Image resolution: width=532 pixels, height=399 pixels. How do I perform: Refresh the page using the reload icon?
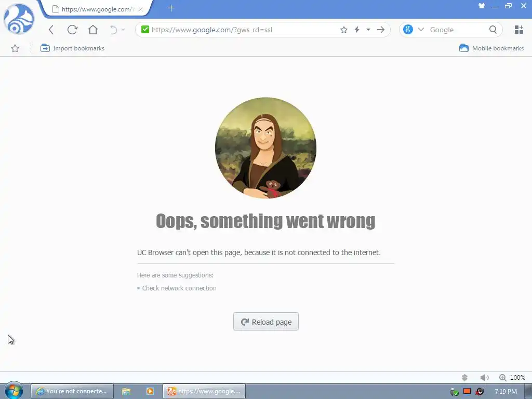[x=72, y=30]
